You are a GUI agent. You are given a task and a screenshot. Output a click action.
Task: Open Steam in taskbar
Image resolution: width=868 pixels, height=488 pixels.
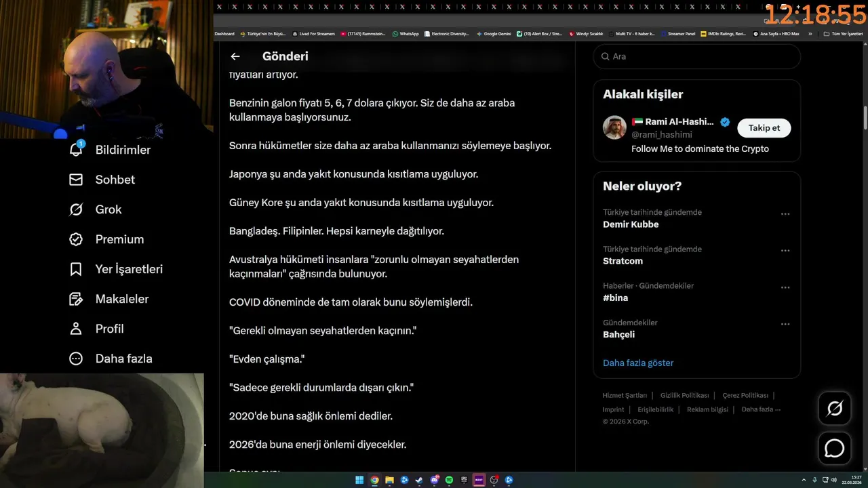point(419,480)
